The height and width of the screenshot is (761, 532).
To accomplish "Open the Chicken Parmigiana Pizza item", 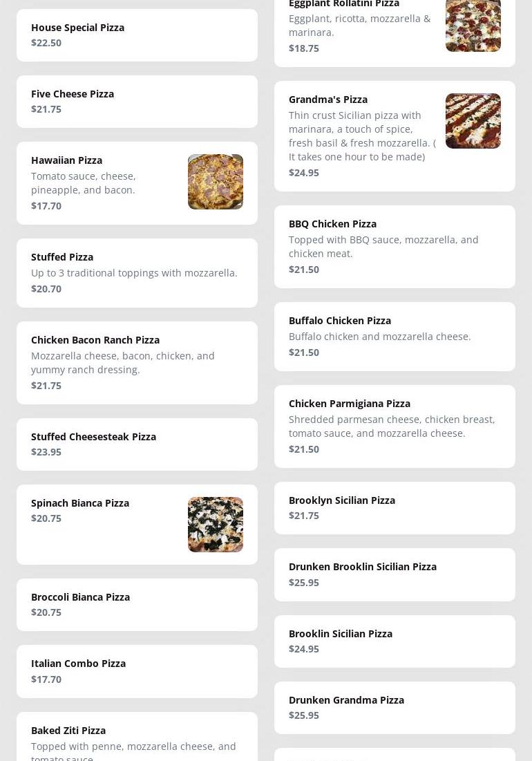I will pos(395,426).
